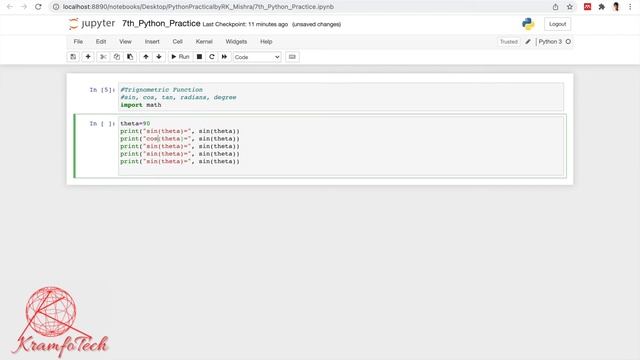Click the Trusted notebook indicator
The height and width of the screenshot is (360, 640).
(509, 42)
